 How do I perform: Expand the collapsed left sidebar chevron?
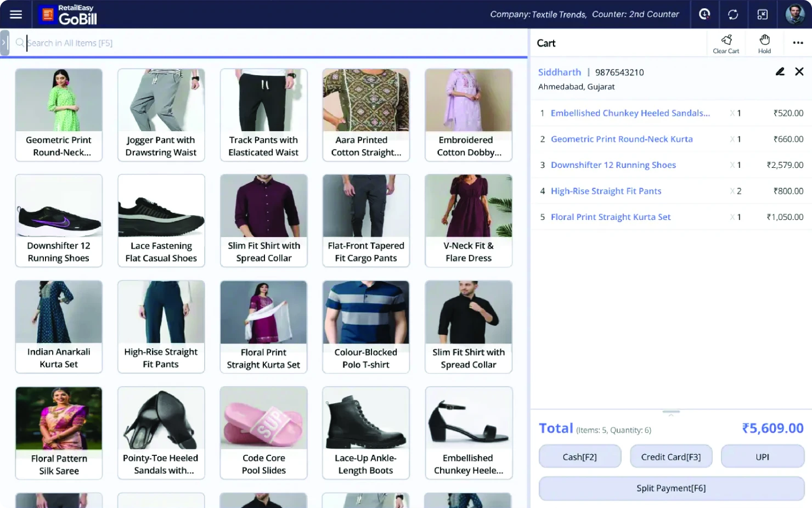pyautogui.click(x=4, y=42)
